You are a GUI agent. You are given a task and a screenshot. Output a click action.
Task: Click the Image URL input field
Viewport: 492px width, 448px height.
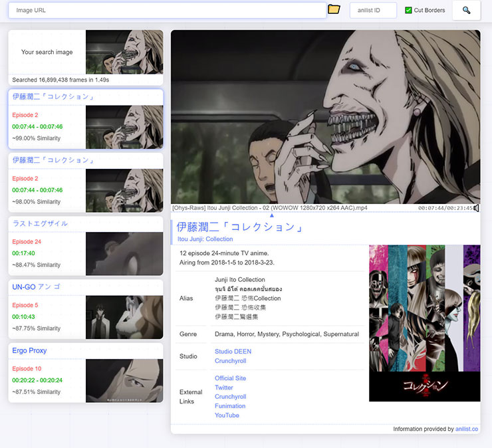[167, 11]
